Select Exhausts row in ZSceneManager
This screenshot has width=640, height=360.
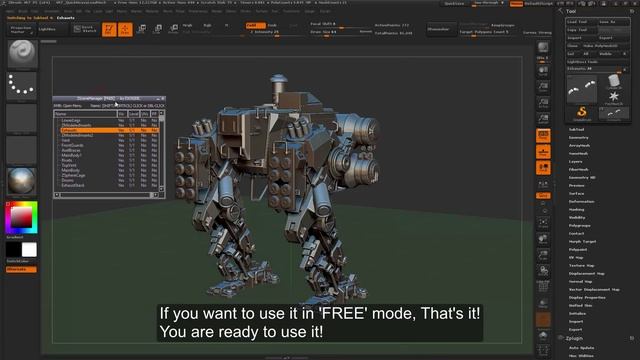tap(109, 130)
